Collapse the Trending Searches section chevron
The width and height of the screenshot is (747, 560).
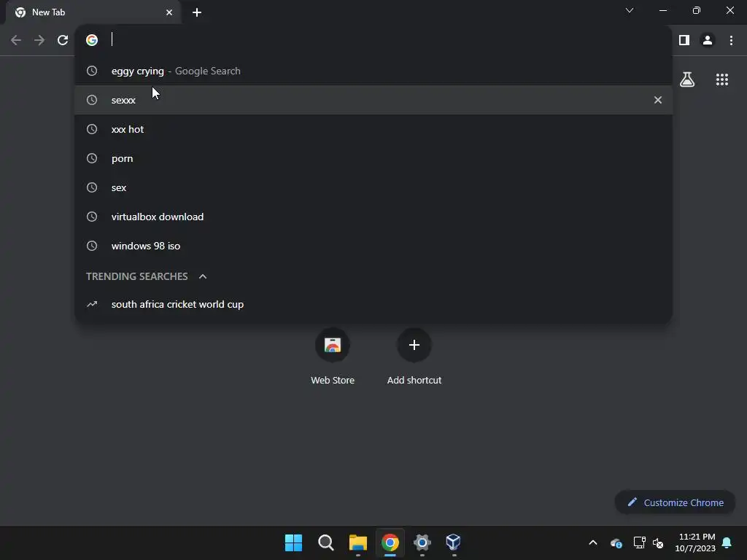pos(203,276)
